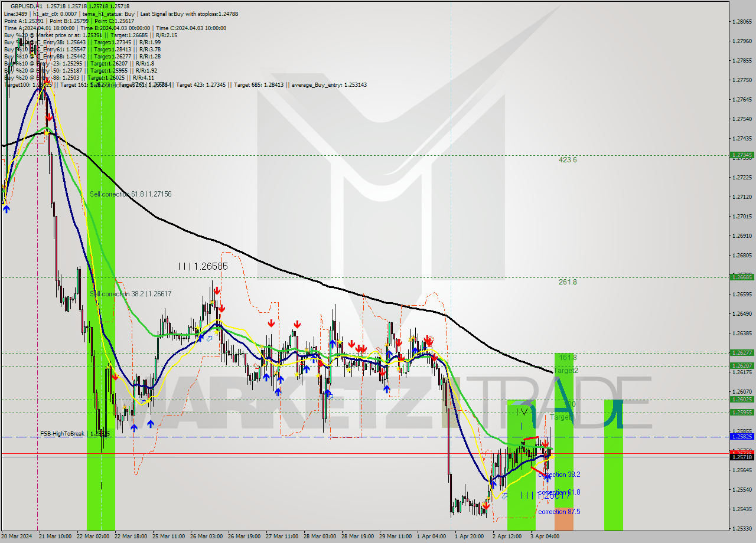Click the Target2 label

(x=566, y=371)
